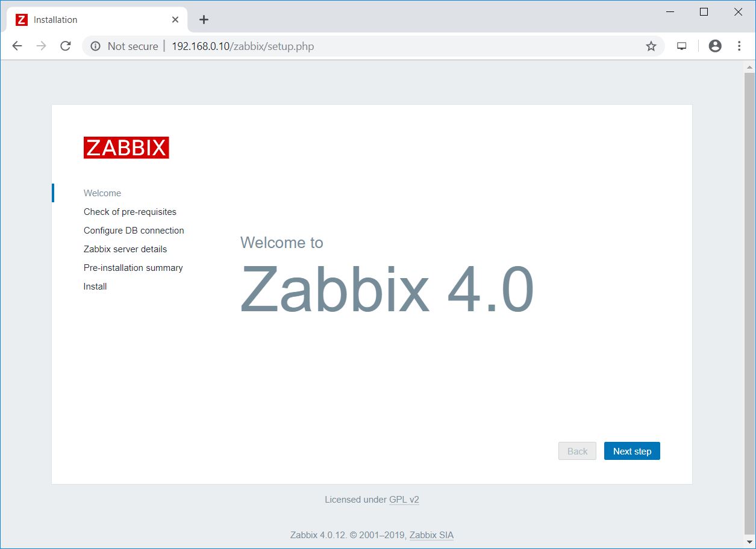Select Check of pre-requisites step
Viewport: 756px width, 549px height.
click(130, 212)
